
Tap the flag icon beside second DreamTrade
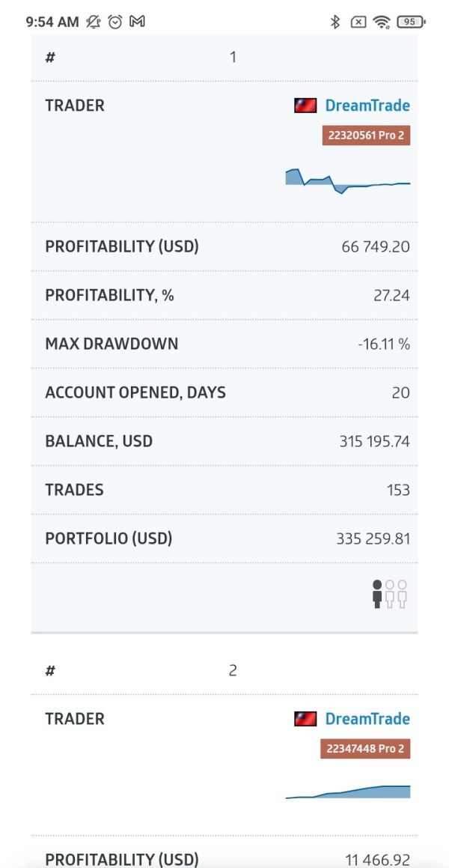(x=305, y=719)
